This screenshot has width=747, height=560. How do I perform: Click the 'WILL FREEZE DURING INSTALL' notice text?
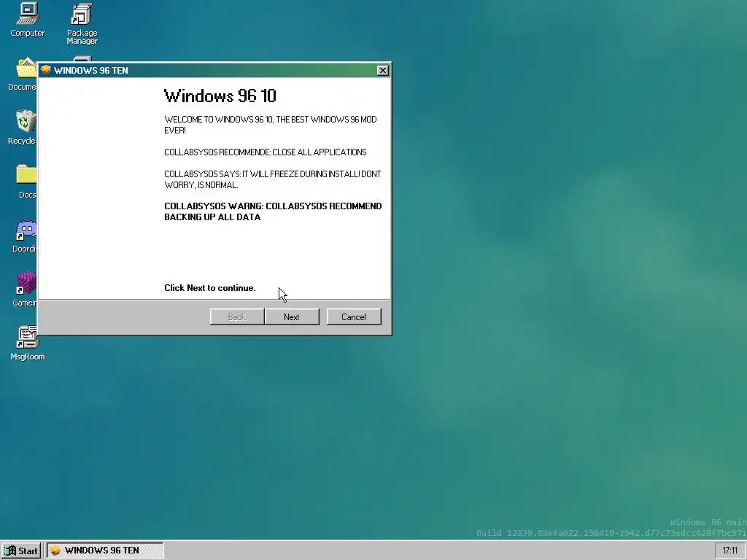tap(273, 179)
